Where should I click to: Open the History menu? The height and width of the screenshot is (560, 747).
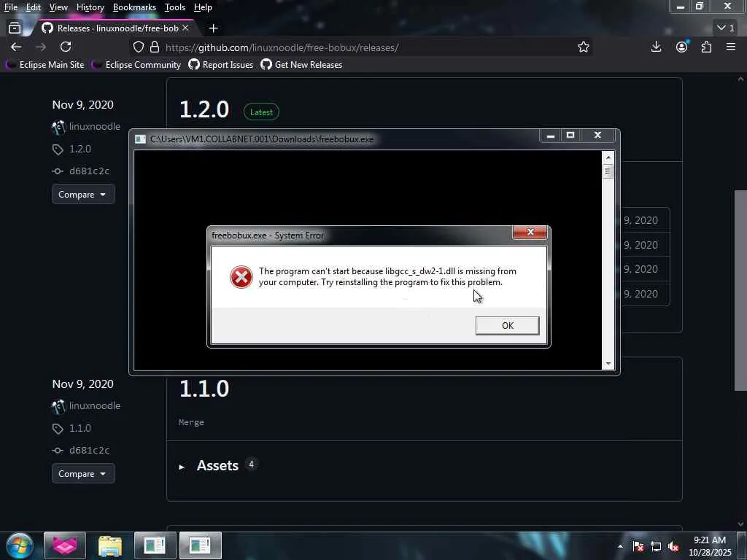point(90,7)
